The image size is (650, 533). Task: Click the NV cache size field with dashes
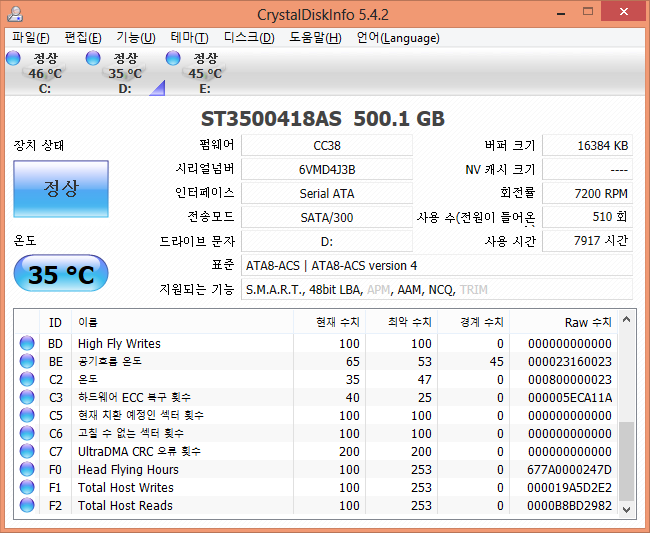coord(587,170)
